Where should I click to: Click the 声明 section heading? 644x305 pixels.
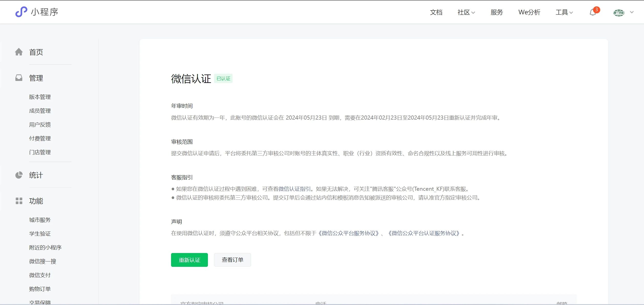tap(176, 222)
